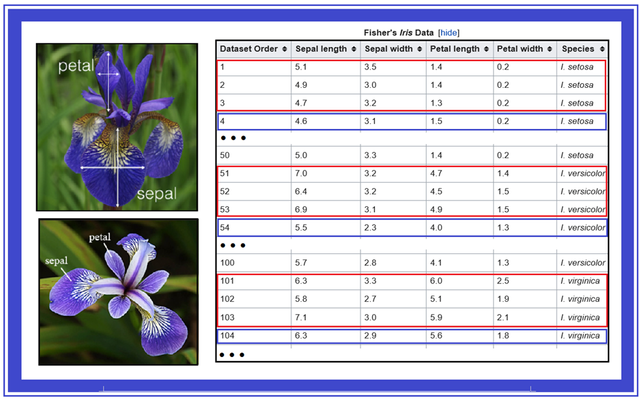Click sepal width 3.5 in row 1
Screen dimensions: 640x400
370,67
